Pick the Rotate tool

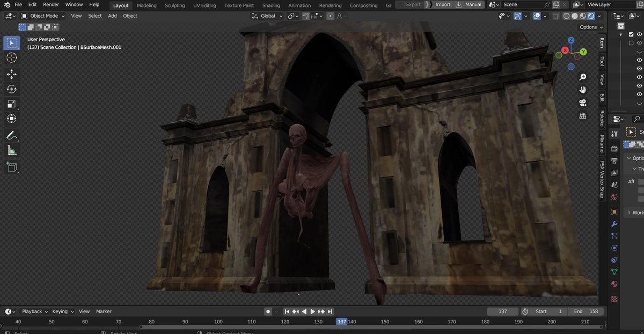coord(11,89)
